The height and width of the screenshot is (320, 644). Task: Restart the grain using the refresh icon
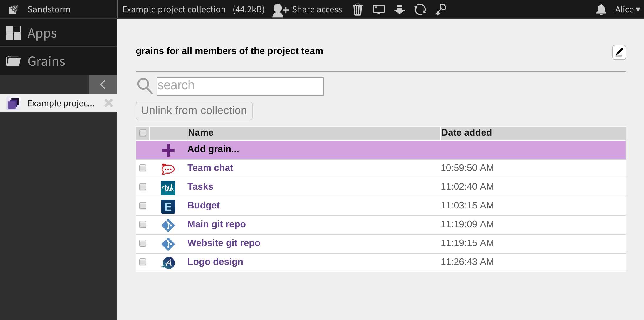[x=420, y=9]
